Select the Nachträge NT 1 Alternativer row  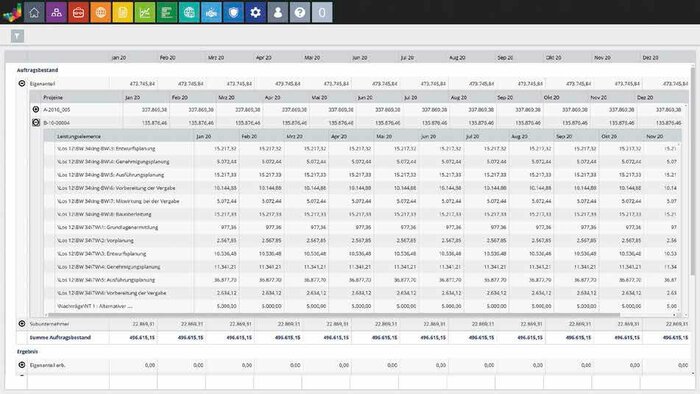coord(362,306)
